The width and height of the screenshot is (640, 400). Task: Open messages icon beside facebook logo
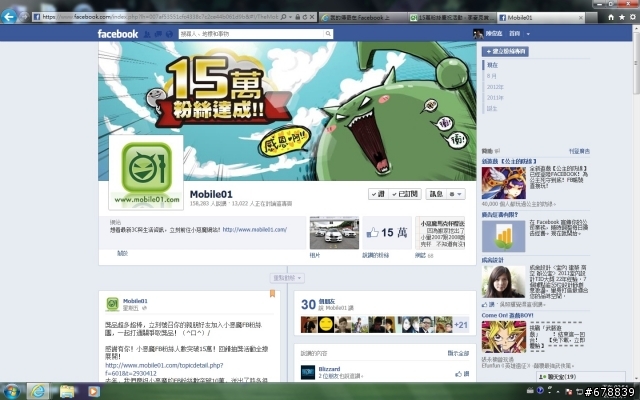pos(158,34)
